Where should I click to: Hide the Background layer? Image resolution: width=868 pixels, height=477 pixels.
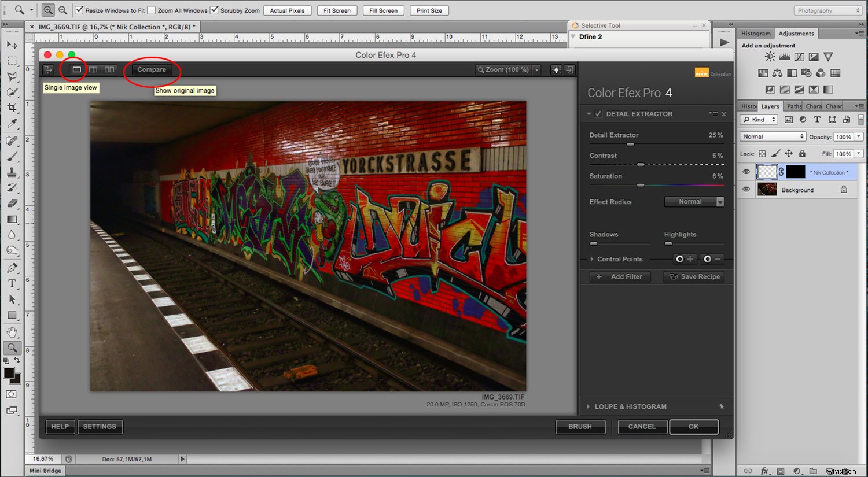(x=746, y=189)
